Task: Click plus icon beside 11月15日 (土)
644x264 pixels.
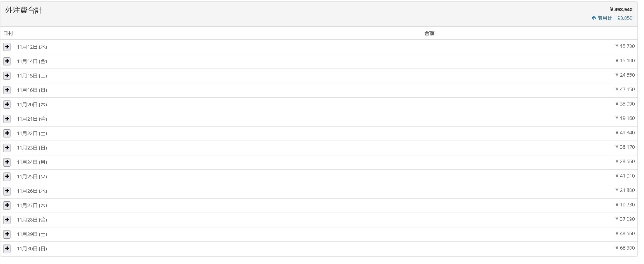Action: tap(7, 76)
